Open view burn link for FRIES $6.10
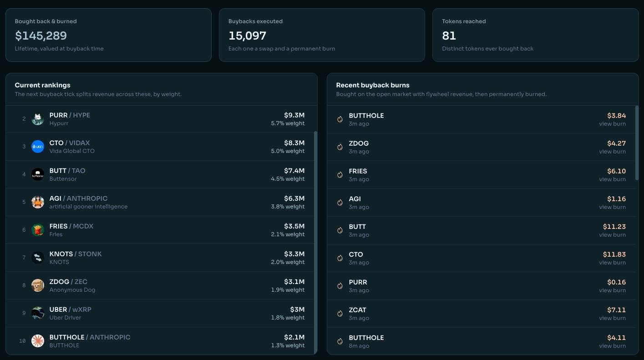This screenshot has width=644, height=360. click(x=612, y=179)
